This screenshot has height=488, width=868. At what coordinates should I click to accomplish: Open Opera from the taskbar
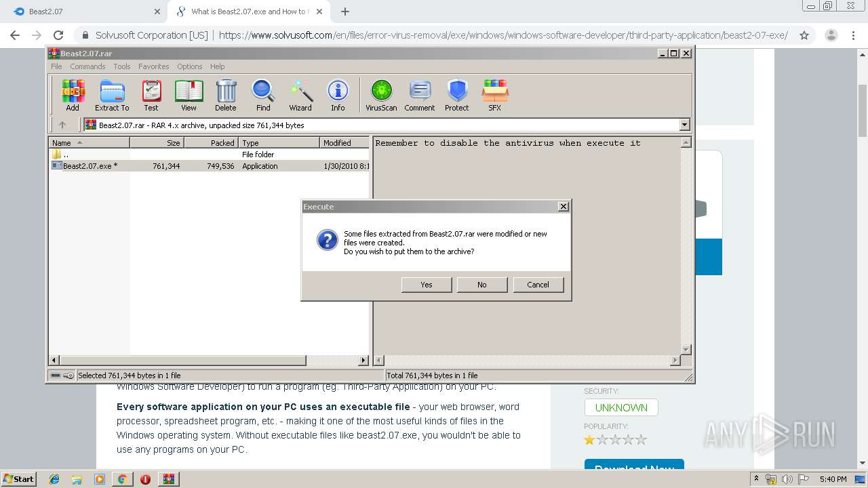145,479
